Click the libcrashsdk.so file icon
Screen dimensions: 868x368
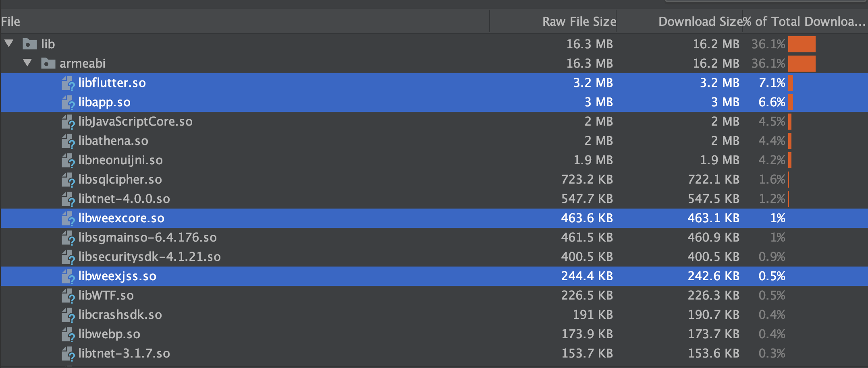pyautogui.click(x=68, y=315)
